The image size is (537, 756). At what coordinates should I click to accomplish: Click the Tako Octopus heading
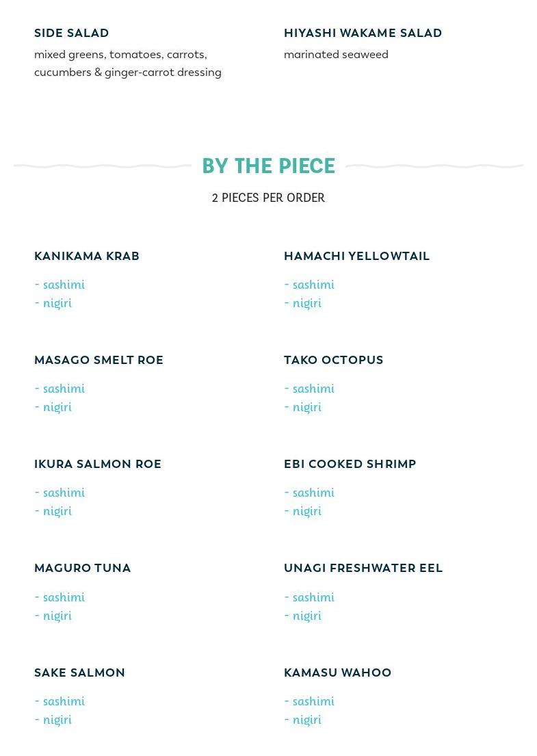pyautogui.click(x=333, y=360)
